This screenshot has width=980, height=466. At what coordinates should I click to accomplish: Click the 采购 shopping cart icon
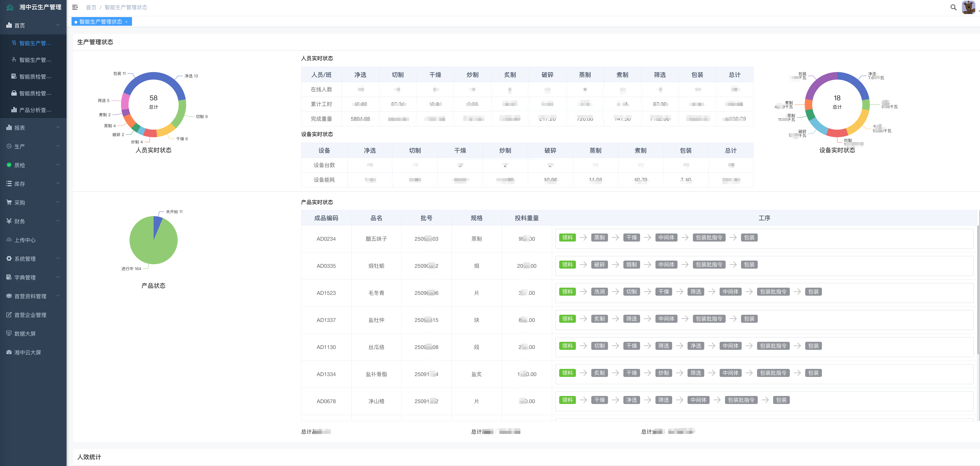click(9, 202)
